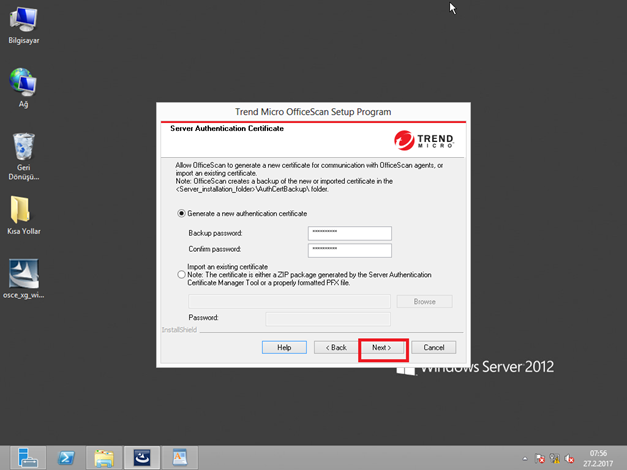Open the fifth taskbar application with letter A
Viewport: 627px width, 470px height.
(x=180, y=458)
